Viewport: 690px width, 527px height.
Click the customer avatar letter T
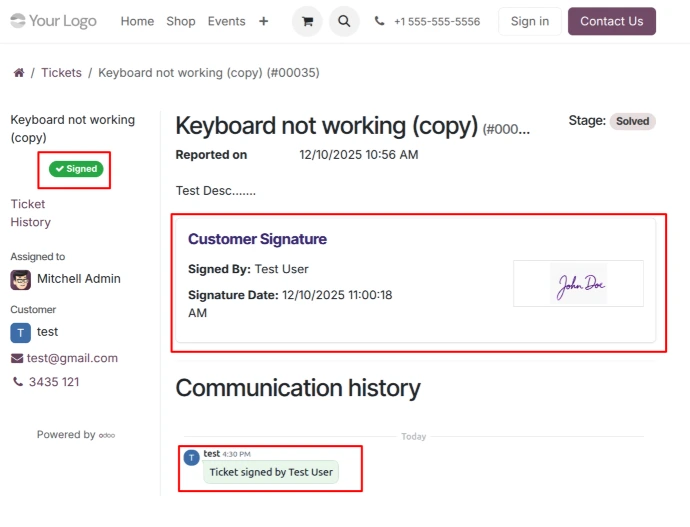(x=20, y=332)
